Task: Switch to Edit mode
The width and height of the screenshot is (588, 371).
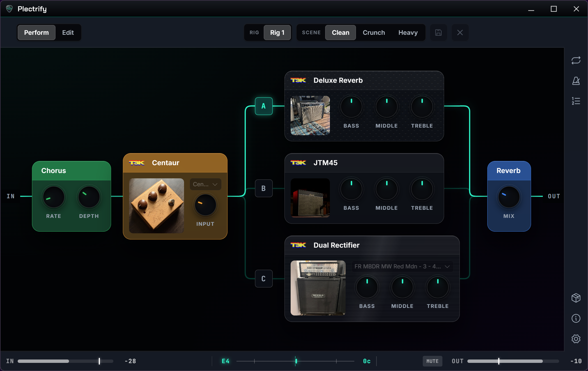Action: click(68, 33)
